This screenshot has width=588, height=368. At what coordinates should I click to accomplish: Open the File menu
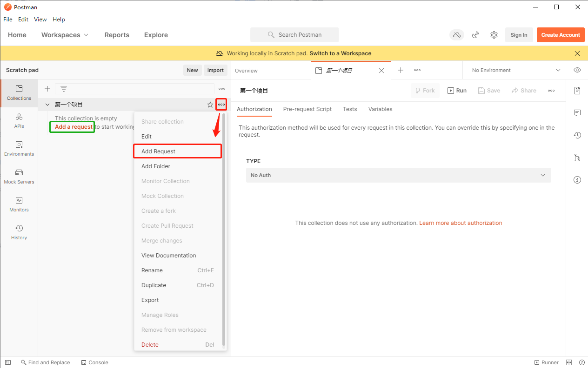[7, 20]
